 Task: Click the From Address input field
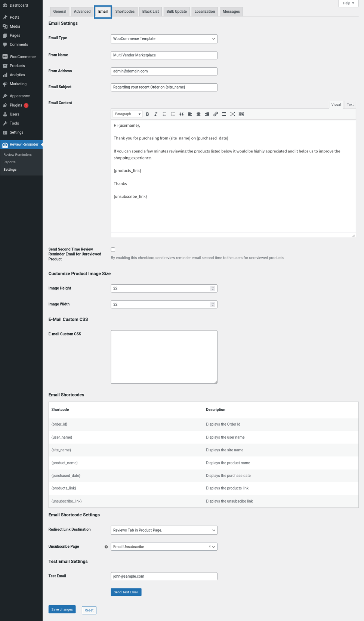coord(164,71)
